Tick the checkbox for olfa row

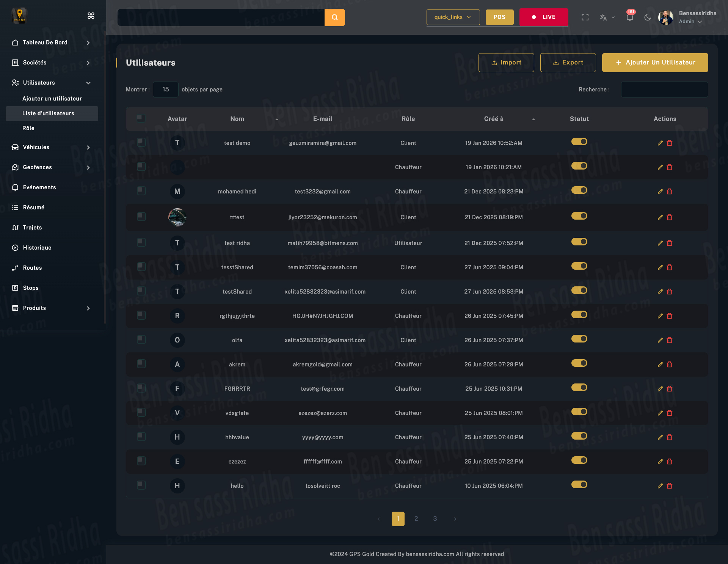pyautogui.click(x=141, y=339)
